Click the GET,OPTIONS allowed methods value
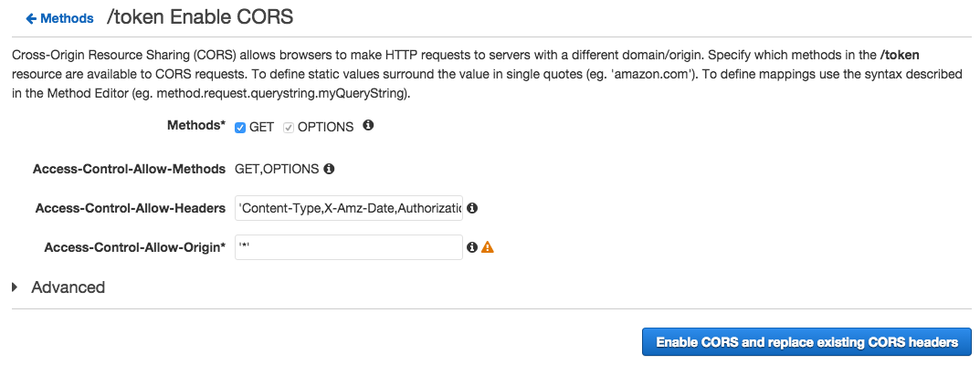The image size is (980, 365). point(277,169)
